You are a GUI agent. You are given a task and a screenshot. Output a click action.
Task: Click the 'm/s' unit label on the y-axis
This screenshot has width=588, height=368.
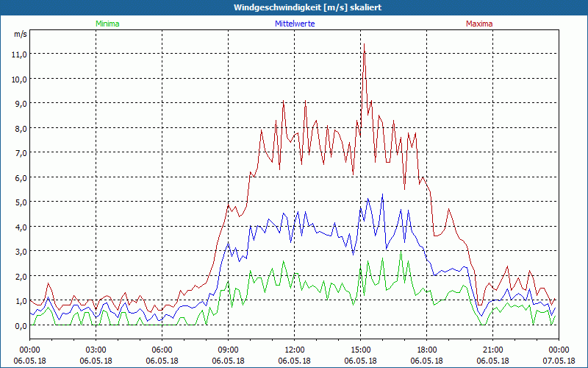click(21, 34)
